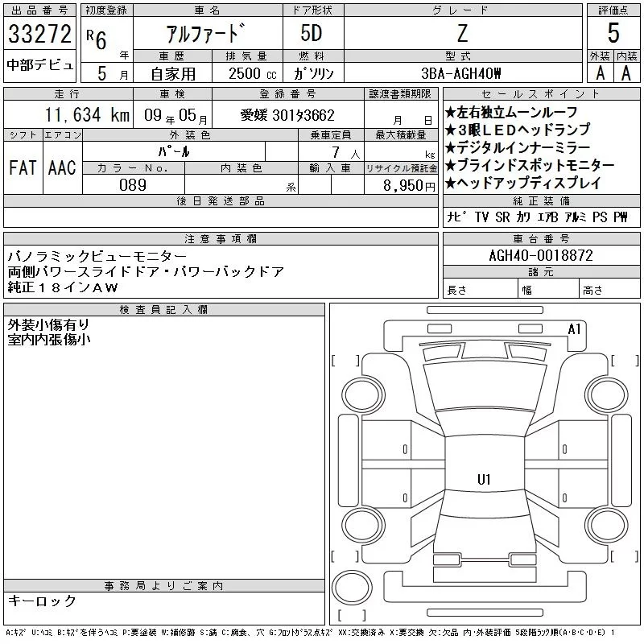Select chassis number AGH40-0018872
Screen dimensions: 644x644
tap(541, 255)
